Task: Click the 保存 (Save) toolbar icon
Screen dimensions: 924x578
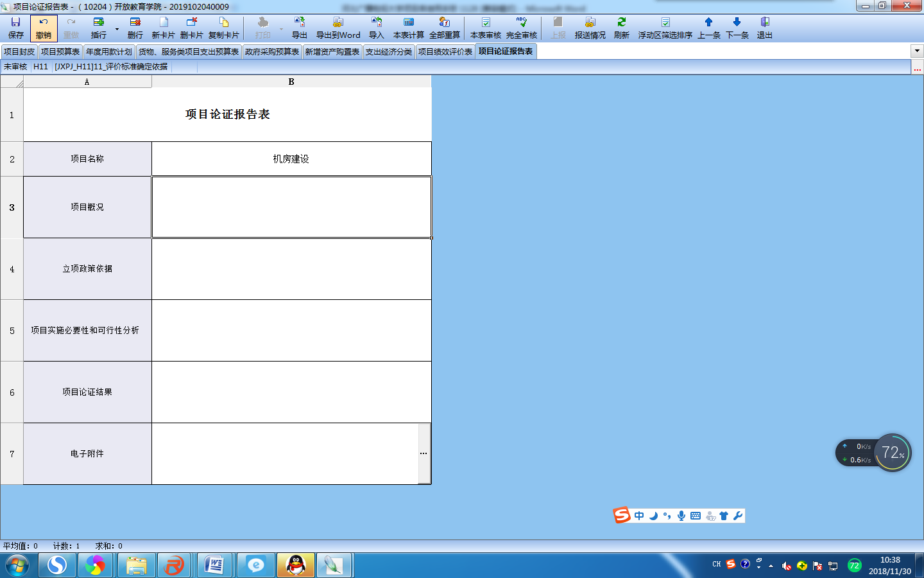Action: pyautogui.click(x=15, y=28)
